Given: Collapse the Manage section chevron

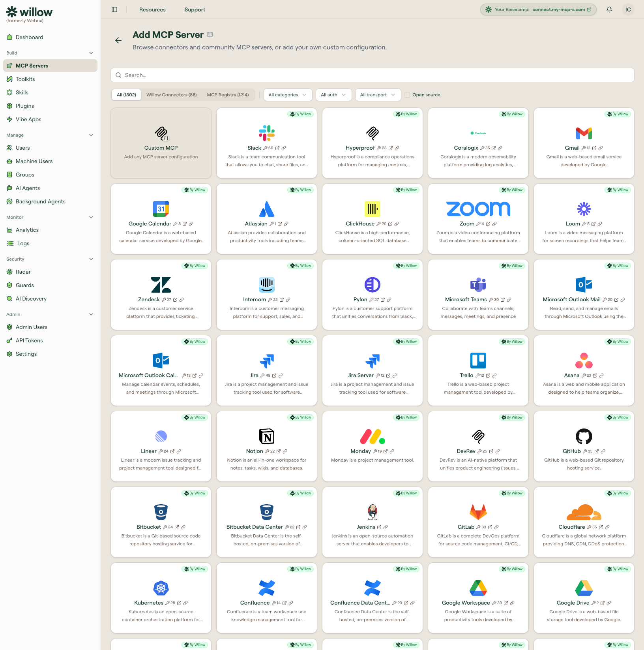Looking at the screenshot, I should (91, 135).
